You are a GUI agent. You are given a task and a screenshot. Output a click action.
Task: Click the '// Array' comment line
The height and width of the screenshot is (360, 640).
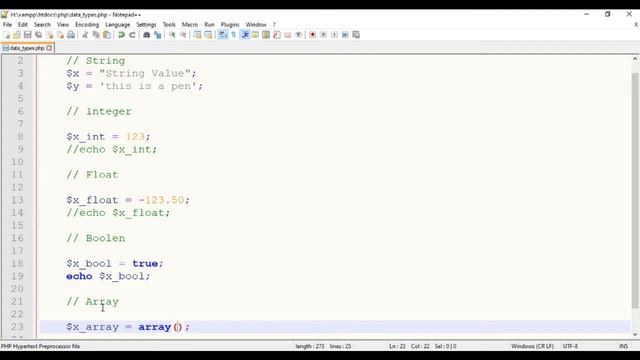pyautogui.click(x=92, y=302)
